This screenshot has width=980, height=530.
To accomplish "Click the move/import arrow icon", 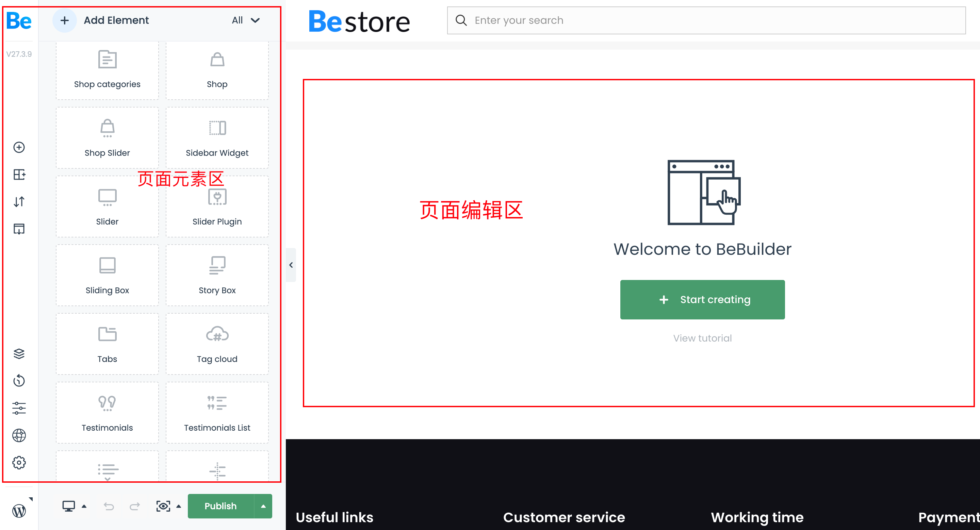I will (19, 200).
